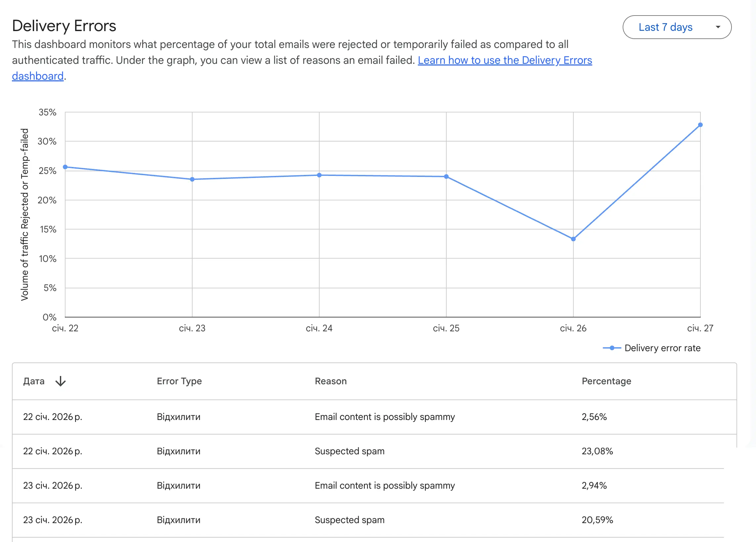Open the Learn how to use Delivery Errors link
Viewport: 756px width, 542px height.
pos(505,60)
